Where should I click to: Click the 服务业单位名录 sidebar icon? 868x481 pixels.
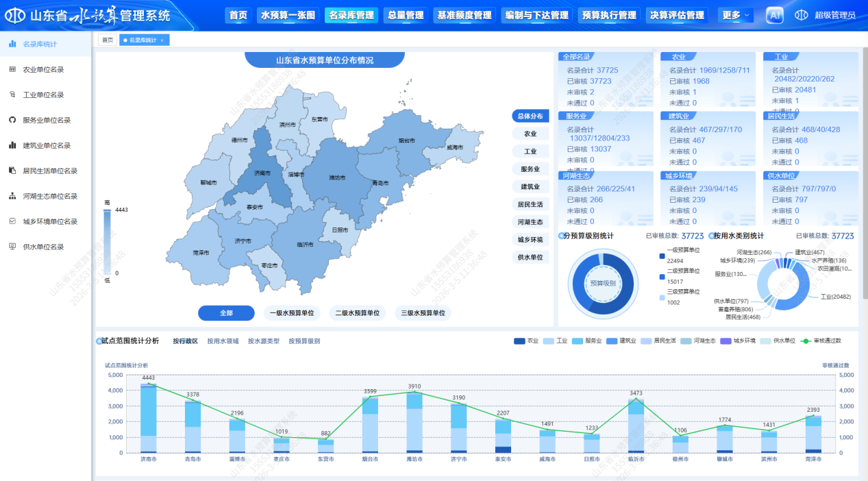(12, 120)
